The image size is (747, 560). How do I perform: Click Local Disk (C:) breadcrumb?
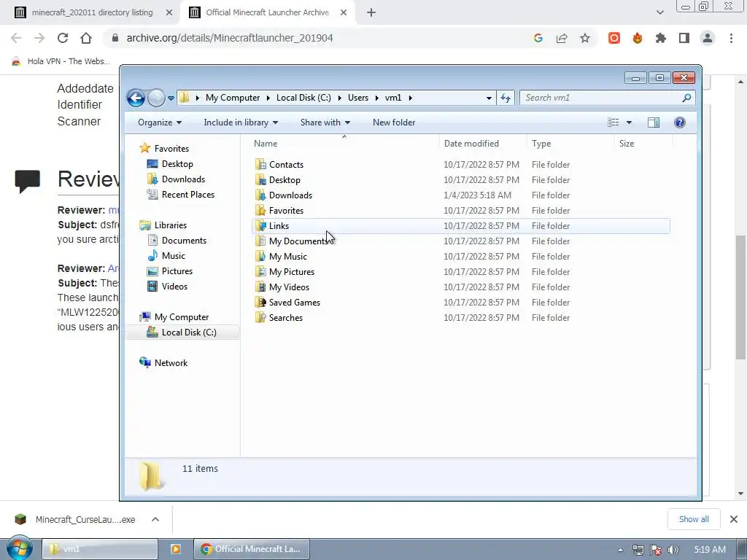point(303,98)
